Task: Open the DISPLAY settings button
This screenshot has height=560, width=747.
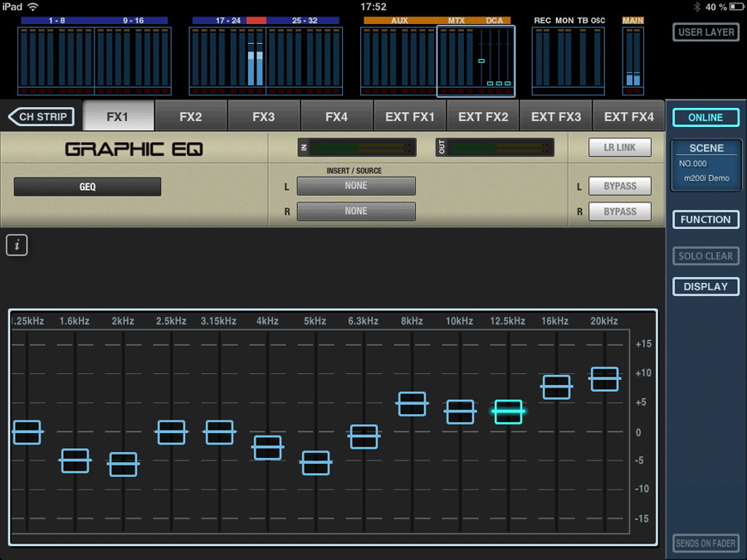Action: click(x=705, y=287)
